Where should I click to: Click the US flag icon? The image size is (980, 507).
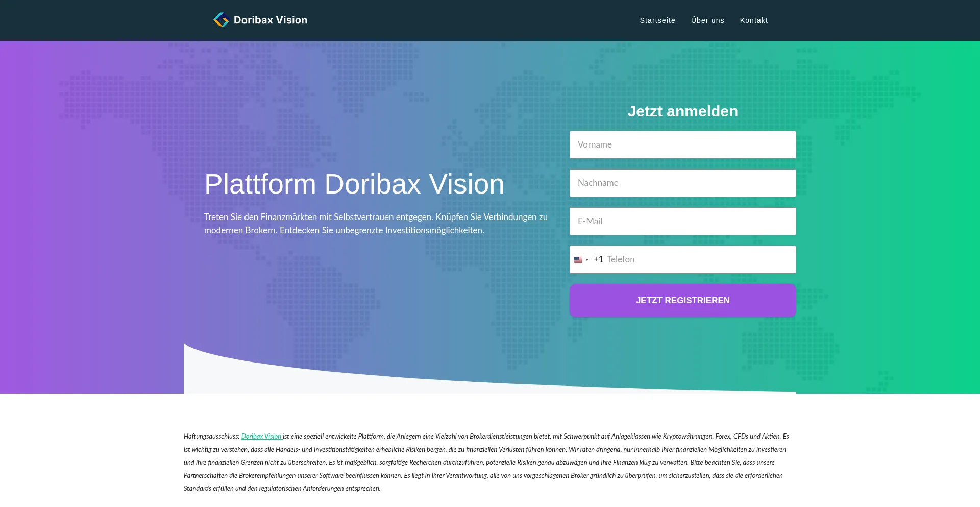(x=578, y=260)
